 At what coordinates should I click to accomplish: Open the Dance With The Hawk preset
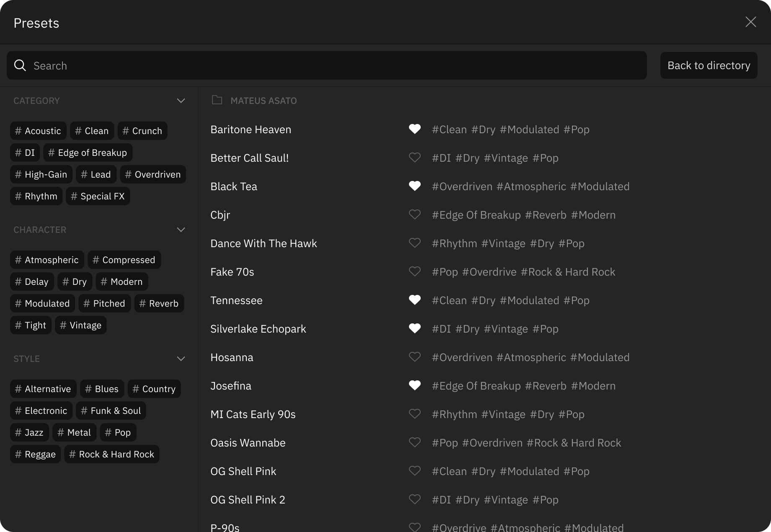(x=264, y=243)
